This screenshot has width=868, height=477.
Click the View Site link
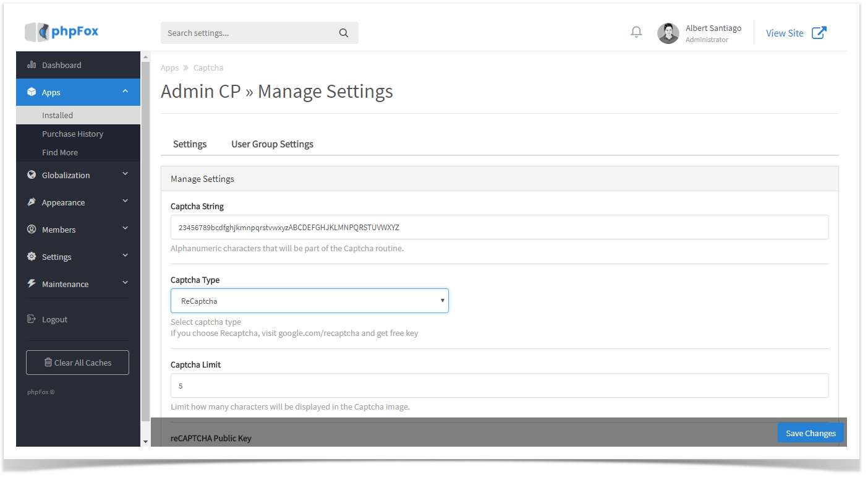click(785, 33)
